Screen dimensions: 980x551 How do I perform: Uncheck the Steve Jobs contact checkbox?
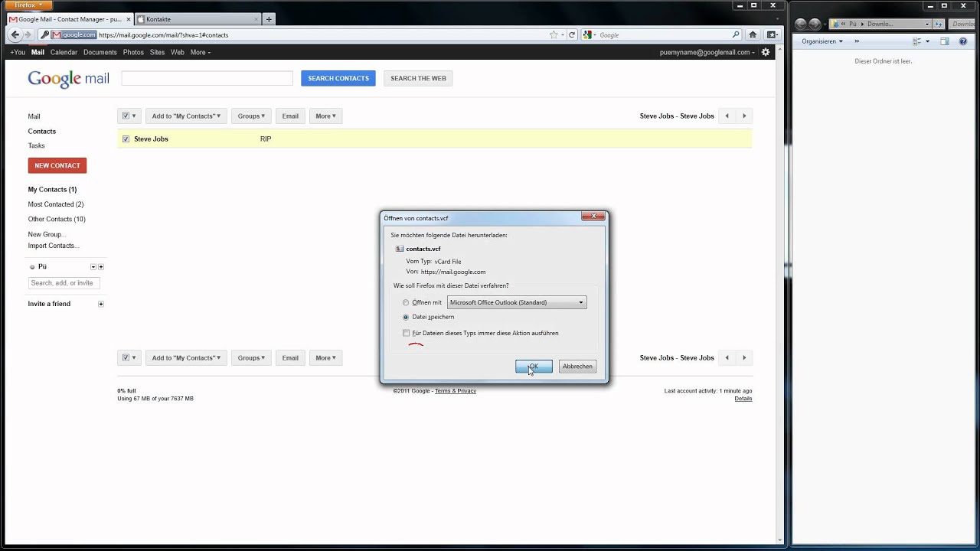pos(126,139)
